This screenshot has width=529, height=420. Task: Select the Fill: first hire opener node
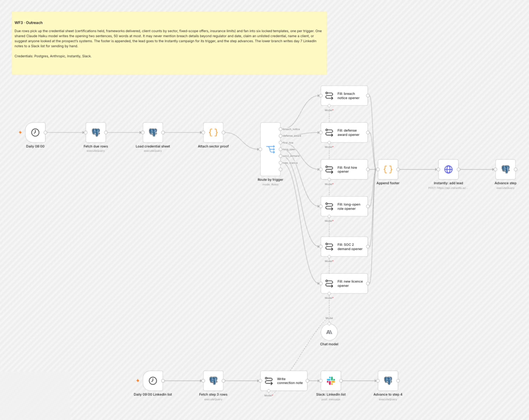[344, 169]
